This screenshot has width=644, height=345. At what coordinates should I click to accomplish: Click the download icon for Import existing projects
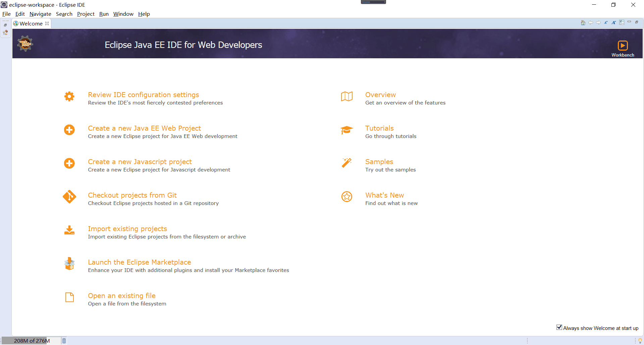point(69,230)
